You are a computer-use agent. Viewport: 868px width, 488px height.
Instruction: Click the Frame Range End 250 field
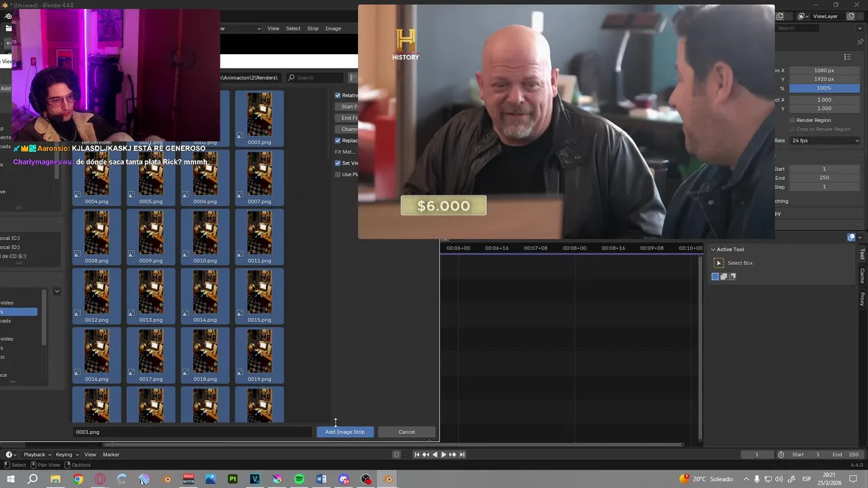tap(824, 178)
